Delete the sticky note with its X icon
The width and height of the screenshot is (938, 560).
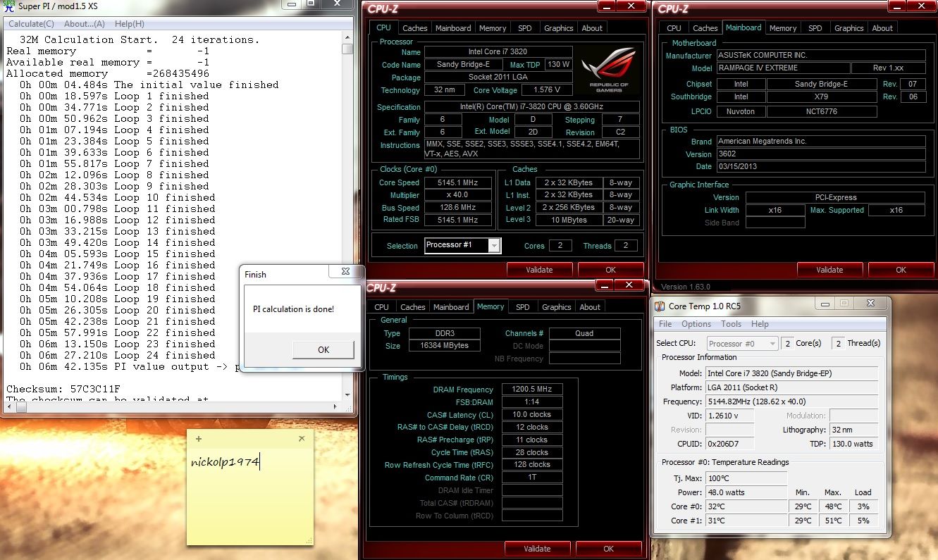302,438
